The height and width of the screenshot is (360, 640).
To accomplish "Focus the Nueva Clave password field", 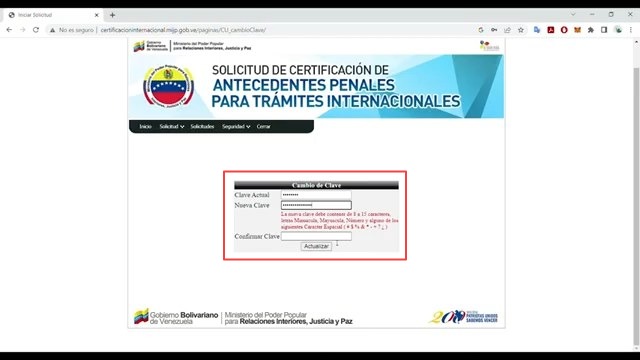I will pos(316,205).
